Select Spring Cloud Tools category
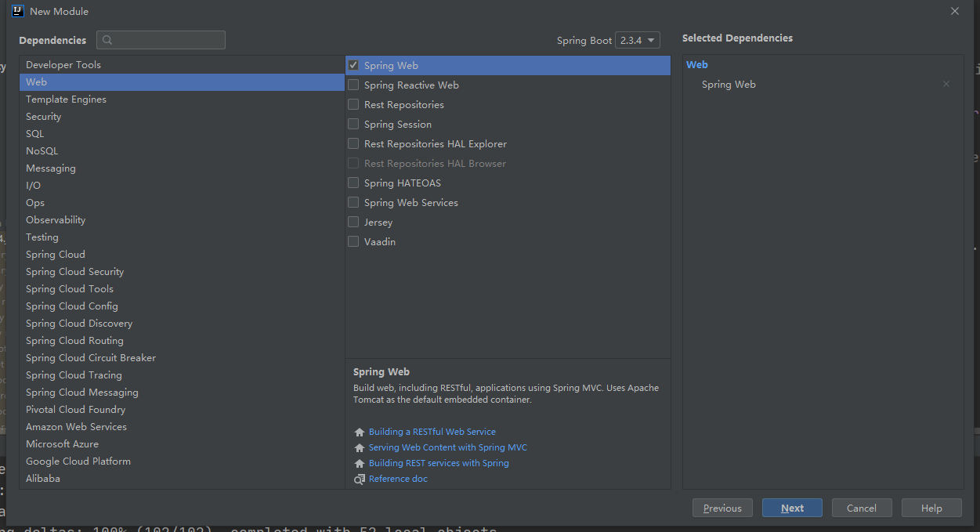 pos(182,289)
